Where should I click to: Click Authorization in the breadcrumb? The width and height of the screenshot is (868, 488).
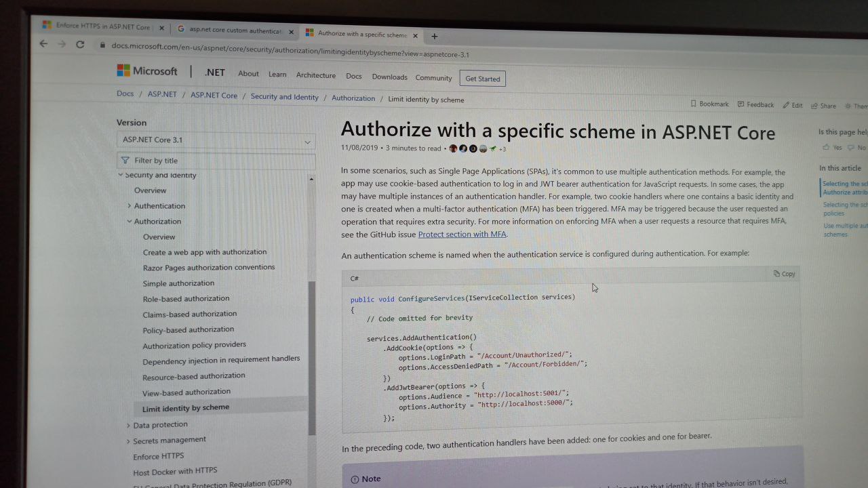pyautogui.click(x=353, y=98)
